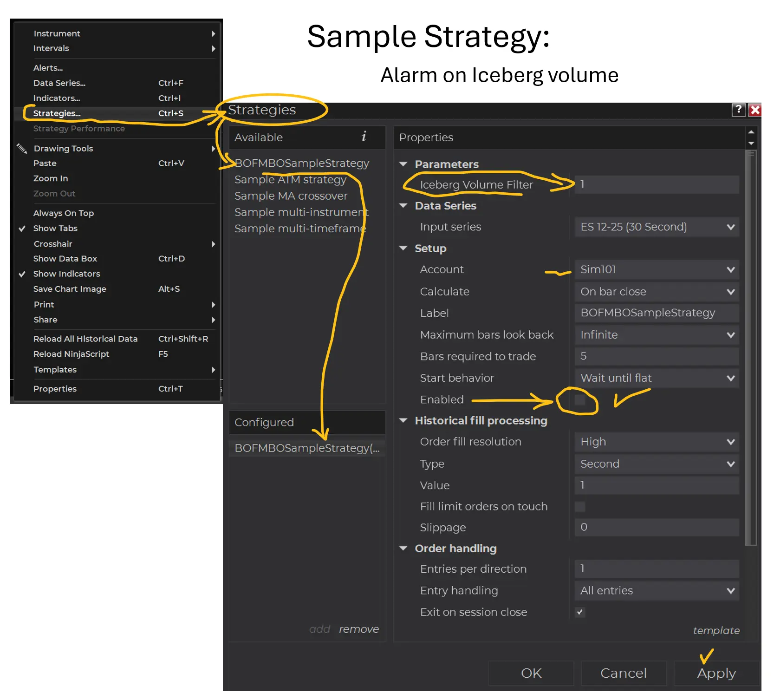The image size is (774, 700).
Task: Collapse the Historical fill processing section
Action: coord(403,420)
